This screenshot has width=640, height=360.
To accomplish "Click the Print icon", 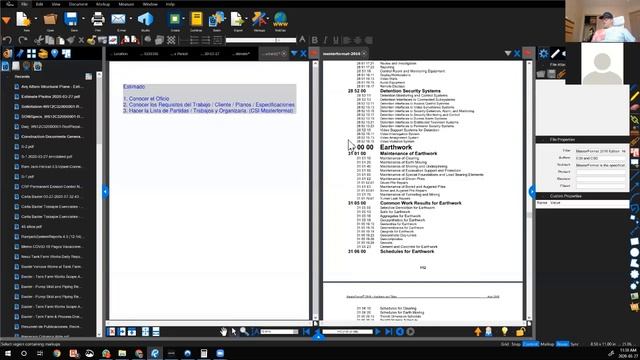I will point(98,19).
